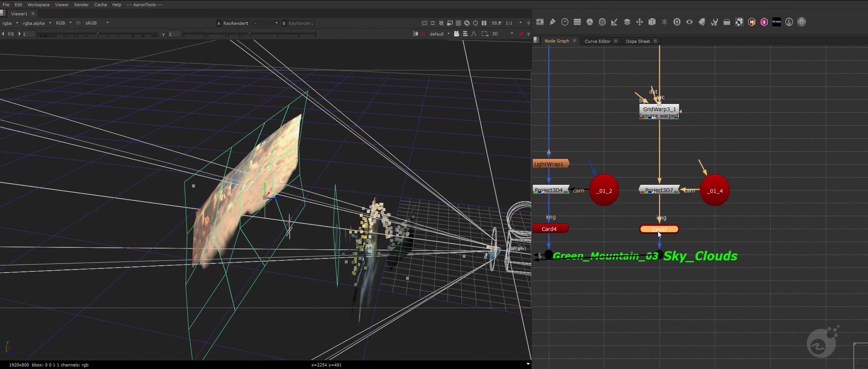Open the Mocha Pro plugin icon
This screenshot has height=369, width=868.
pos(751,22)
